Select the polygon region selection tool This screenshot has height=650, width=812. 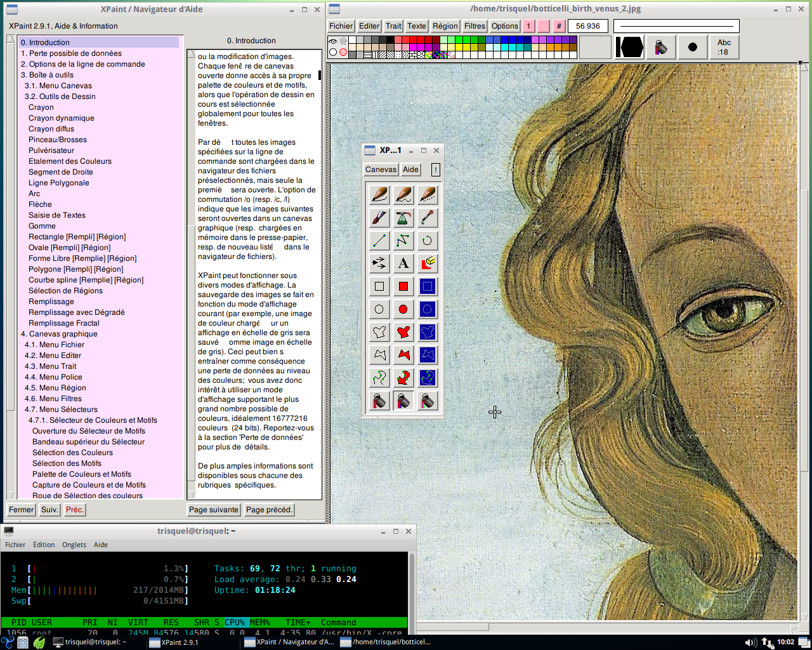[428, 355]
